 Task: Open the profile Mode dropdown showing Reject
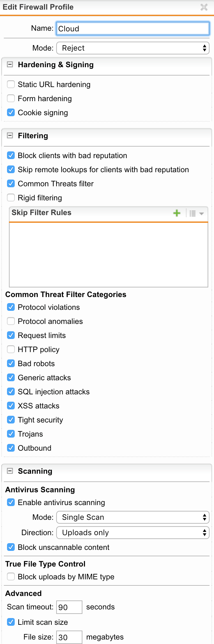click(x=133, y=48)
